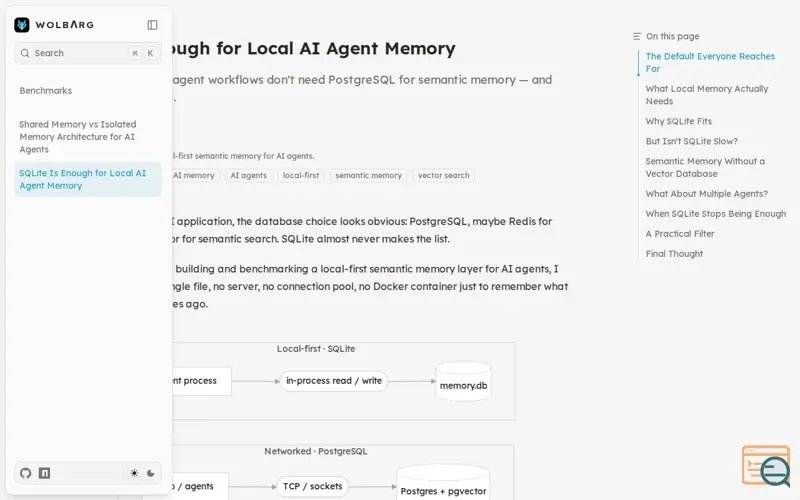800x500 pixels.
Task: Open the orange terminal inspector widget icon
Action: point(766,465)
